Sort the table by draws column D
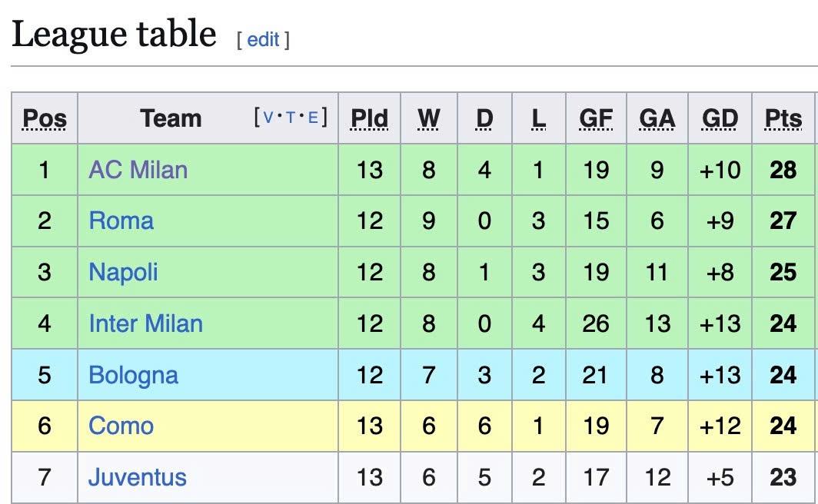818x504 pixels. pyautogui.click(x=484, y=118)
